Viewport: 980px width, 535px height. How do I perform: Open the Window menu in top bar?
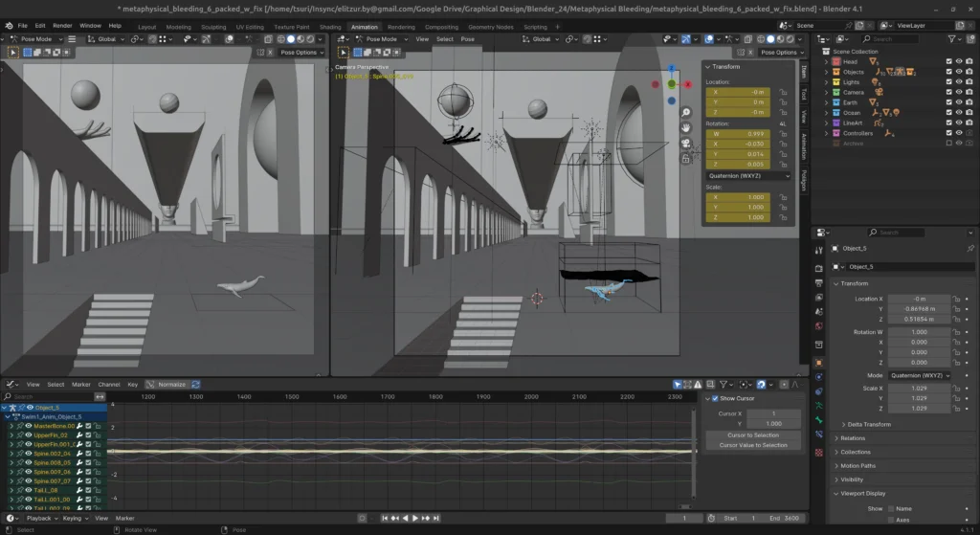(x=90, y=26)
